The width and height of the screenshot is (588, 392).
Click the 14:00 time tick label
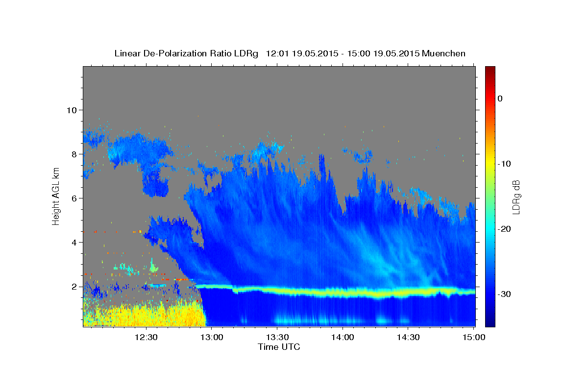(x=343, y=337)
